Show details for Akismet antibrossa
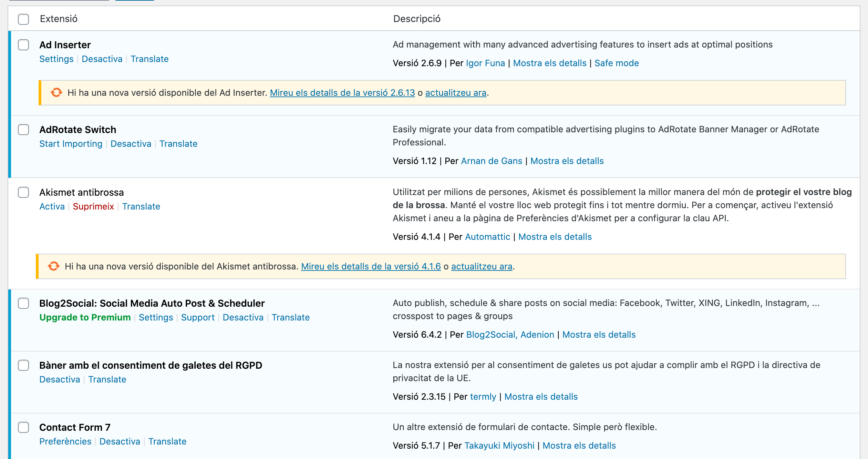The height and width of the screenshot is (459, 868). (x=555, y=237)
